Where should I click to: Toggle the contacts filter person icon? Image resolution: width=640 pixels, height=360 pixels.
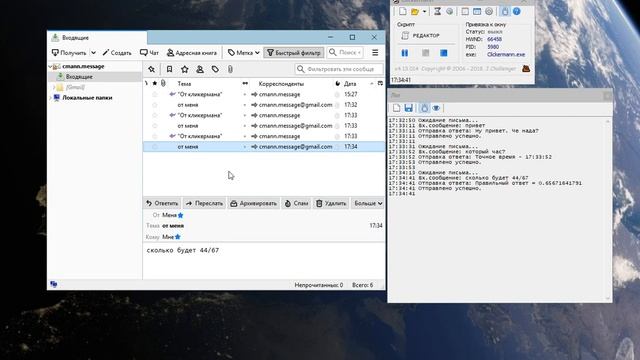pyautogui.click(x=200, y=69)
